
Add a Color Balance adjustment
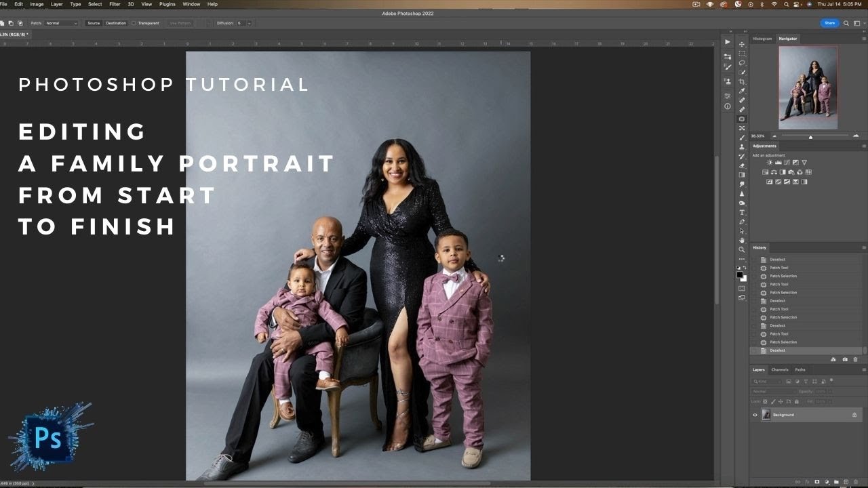774,172
